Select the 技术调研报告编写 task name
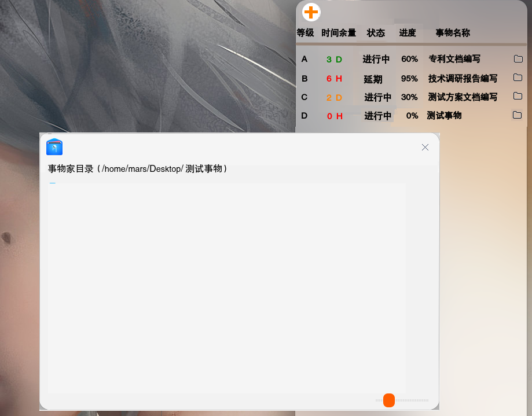 [463, 78]
